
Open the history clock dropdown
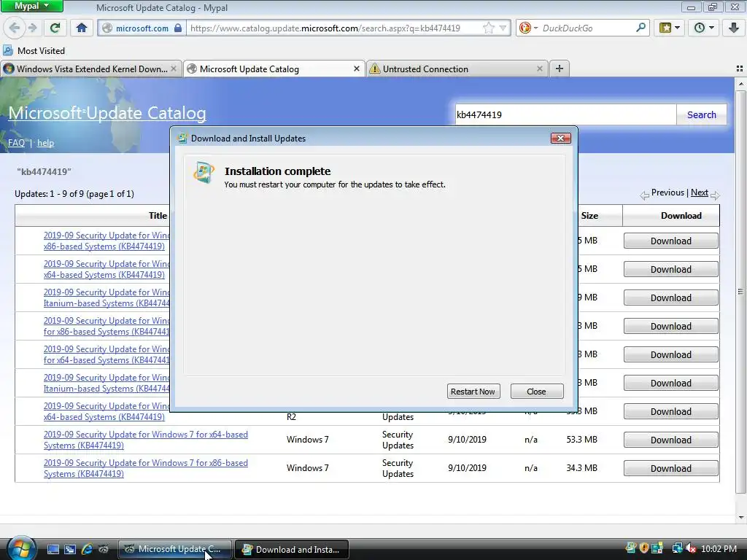tap(703, 28)
